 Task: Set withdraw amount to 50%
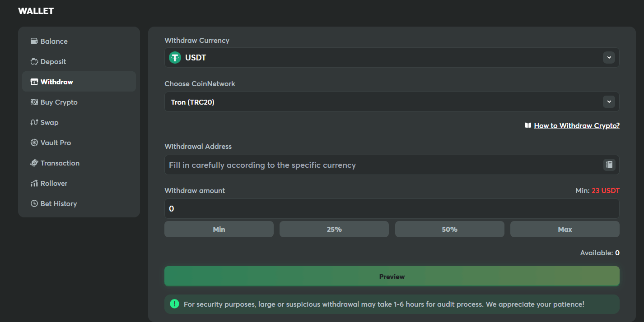[x=450, y=229]
